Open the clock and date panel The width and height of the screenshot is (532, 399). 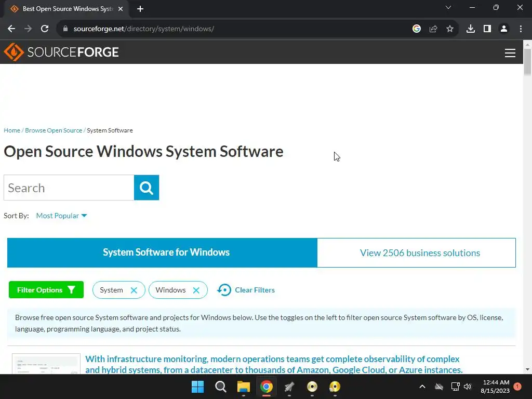(x=495, y=387)
